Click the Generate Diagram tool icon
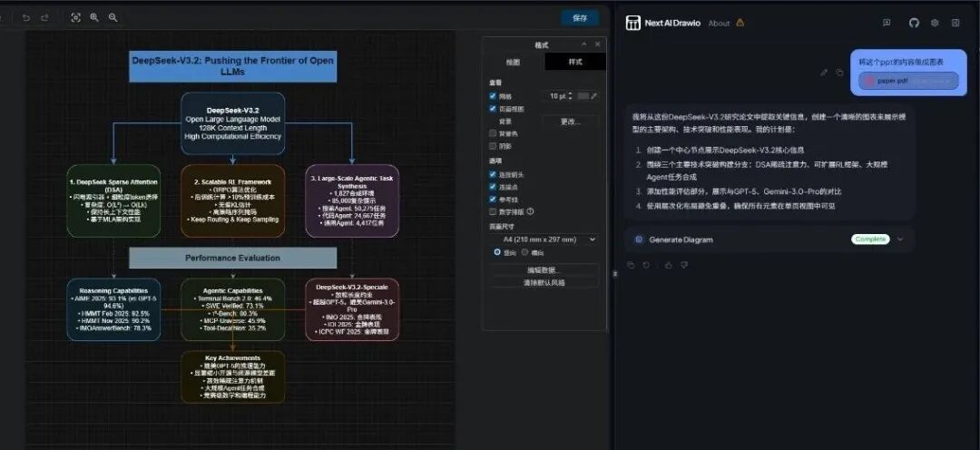Viewport: 980px width, 450px height. tap(639, 240)
